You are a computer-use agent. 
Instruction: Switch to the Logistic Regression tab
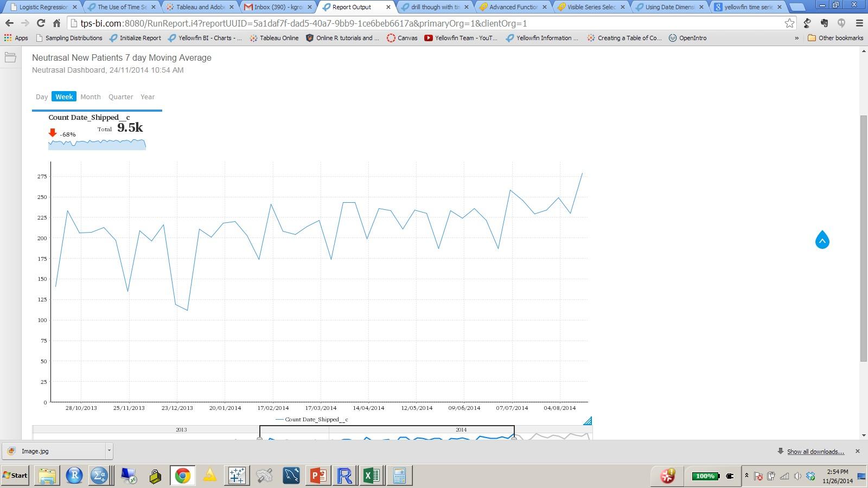(43, 7)
